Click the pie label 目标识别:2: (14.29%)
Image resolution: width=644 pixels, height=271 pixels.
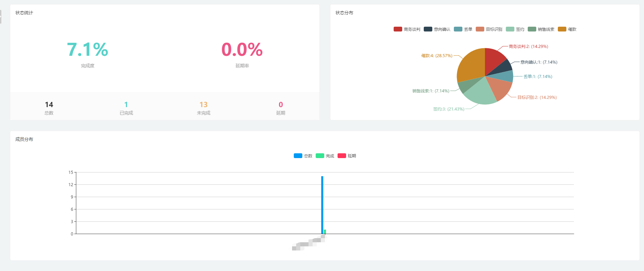(x=537, y=98)
